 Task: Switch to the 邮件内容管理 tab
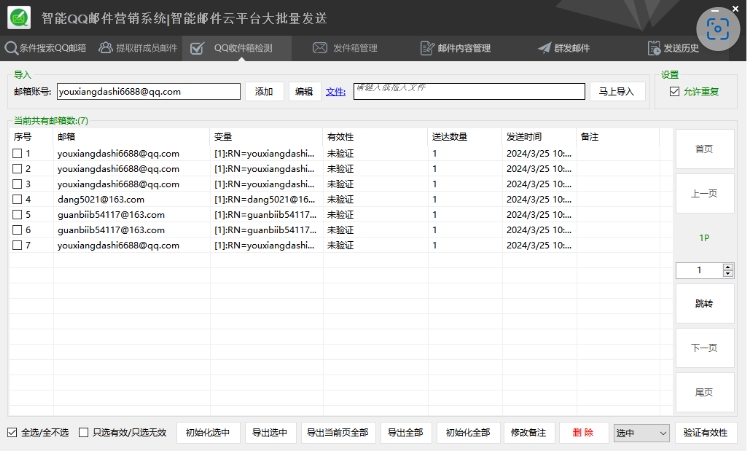[455, 48]
